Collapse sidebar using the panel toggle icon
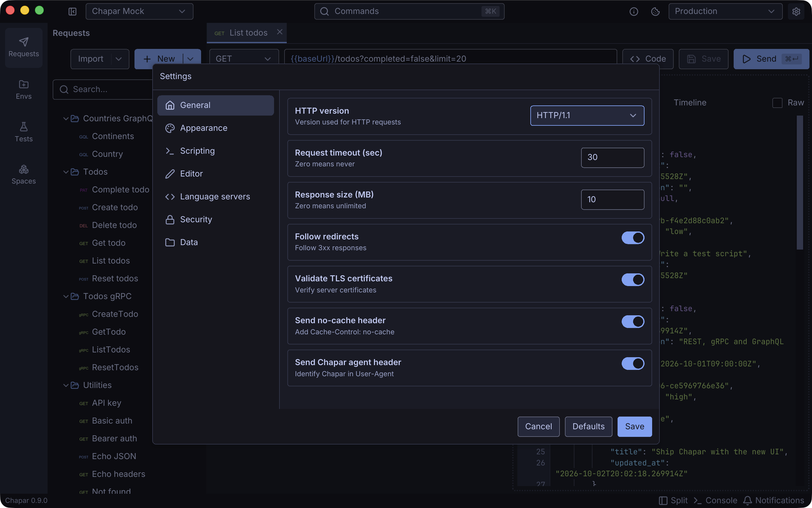The width and height of the screenshot is (812, 508). 72,11
